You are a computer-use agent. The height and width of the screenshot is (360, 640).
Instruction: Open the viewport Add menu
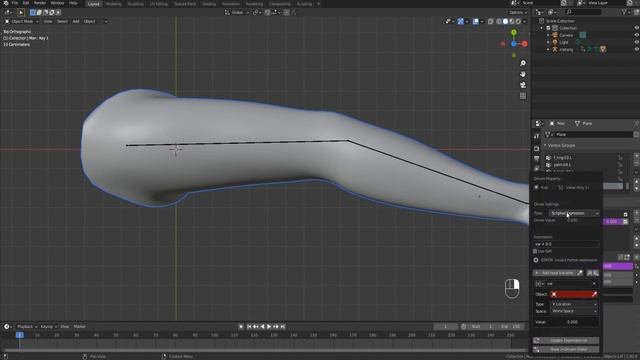pyautogui.click(x=76, y=21)
